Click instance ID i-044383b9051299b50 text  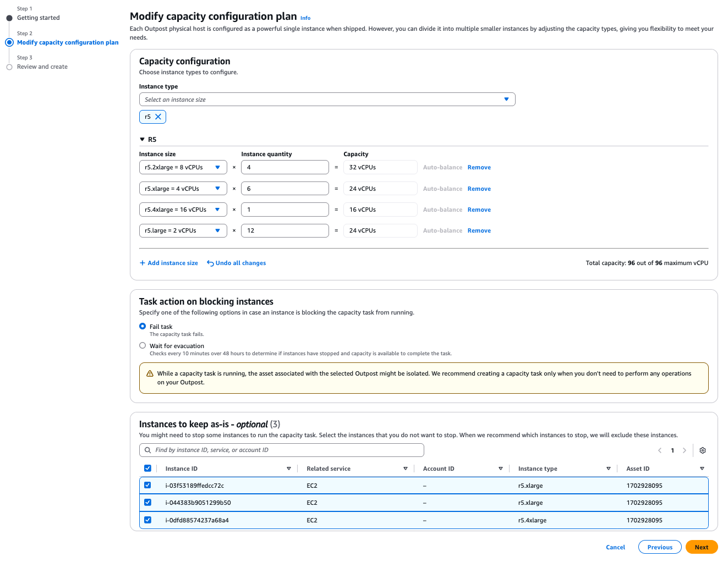[x=198, y=503]
